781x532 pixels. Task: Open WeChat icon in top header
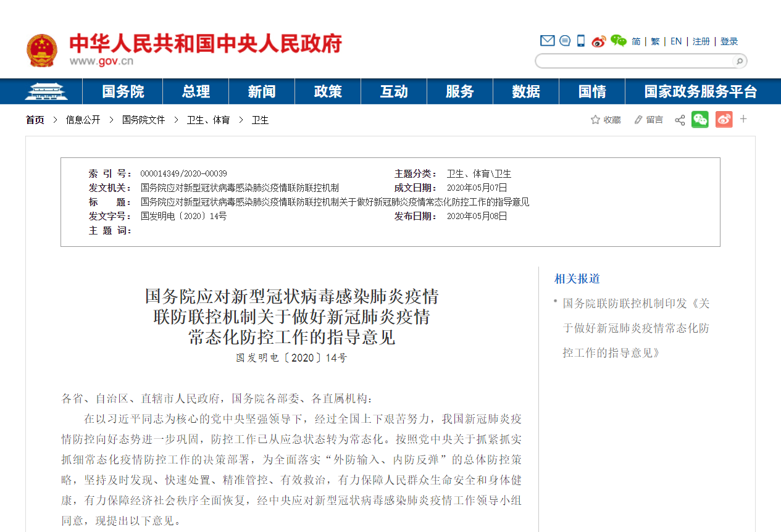[x=619, y=41]
